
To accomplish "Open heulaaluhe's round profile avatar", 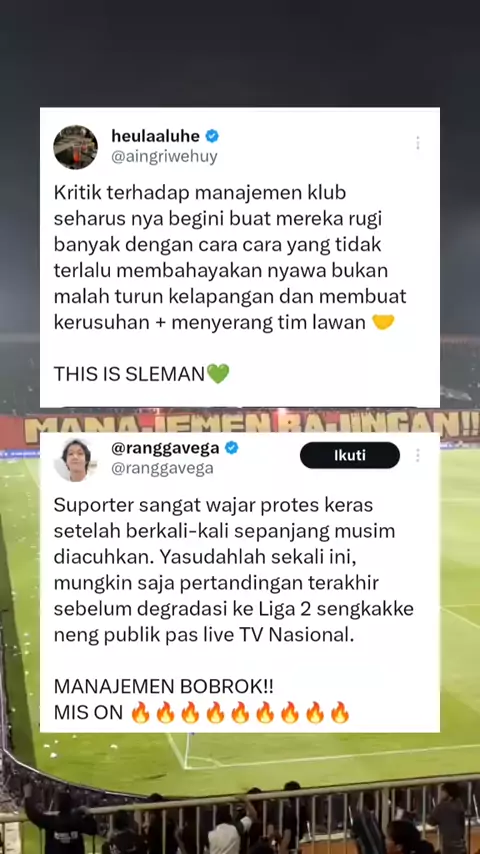I will click(75, 147).
